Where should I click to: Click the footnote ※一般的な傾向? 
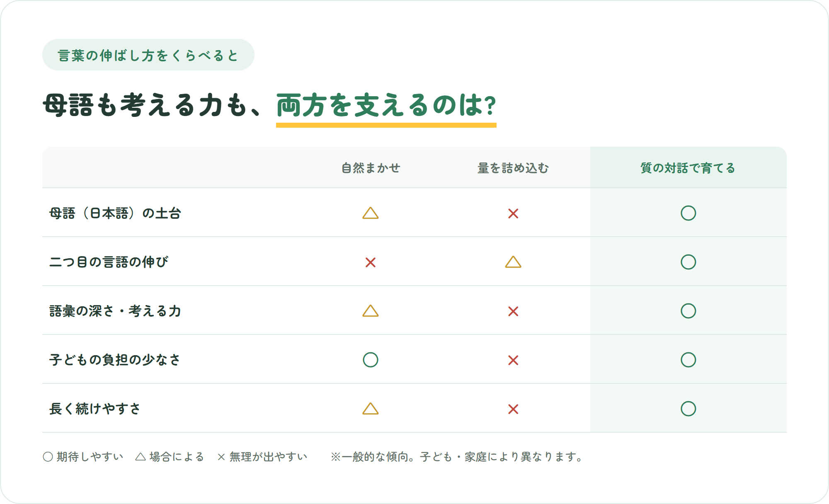[457, 457]
